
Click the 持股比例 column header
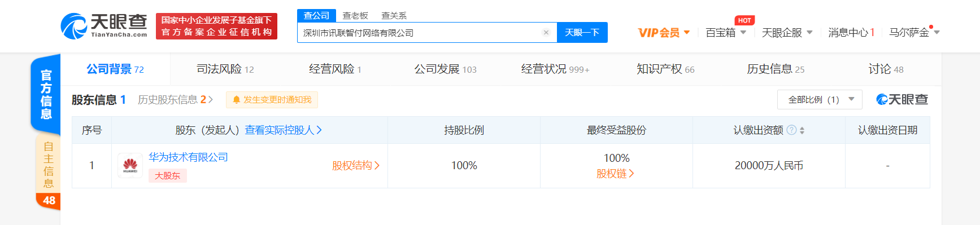pyautogui.click(x=464, y=130)
